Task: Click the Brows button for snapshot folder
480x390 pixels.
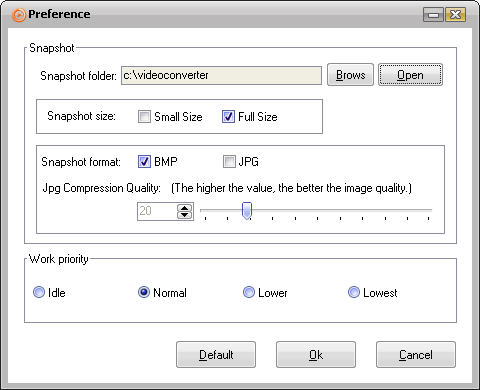Action: coord(350,75)
